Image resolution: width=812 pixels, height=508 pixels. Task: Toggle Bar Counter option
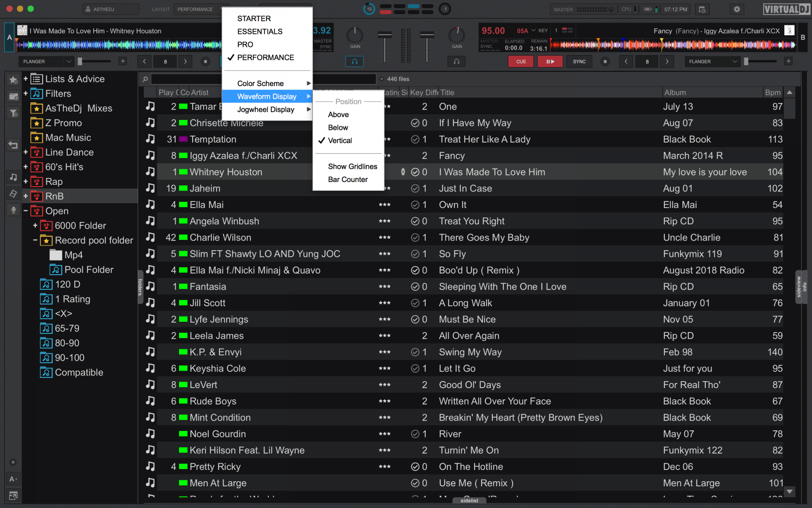[x=349, y=180]
